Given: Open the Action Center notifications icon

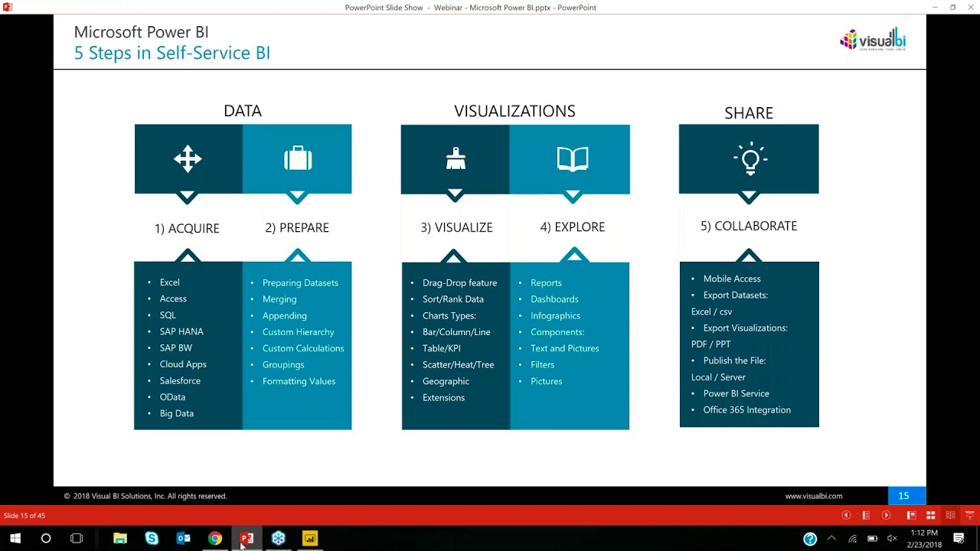Looking at the screenshot, I should pyautogui.click(x=959, y=539).
